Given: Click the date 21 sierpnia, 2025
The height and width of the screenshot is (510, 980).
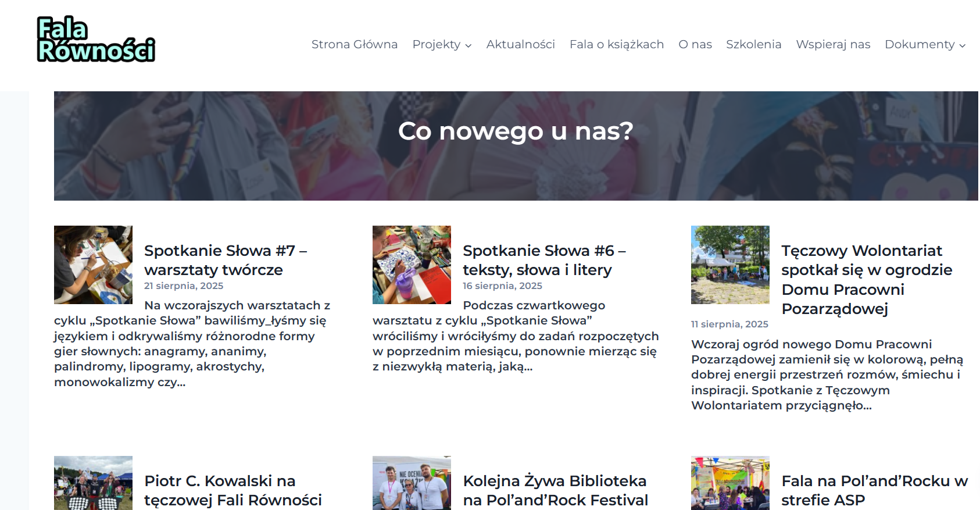Looking at the screenshot, I should [x=184, y=286].
